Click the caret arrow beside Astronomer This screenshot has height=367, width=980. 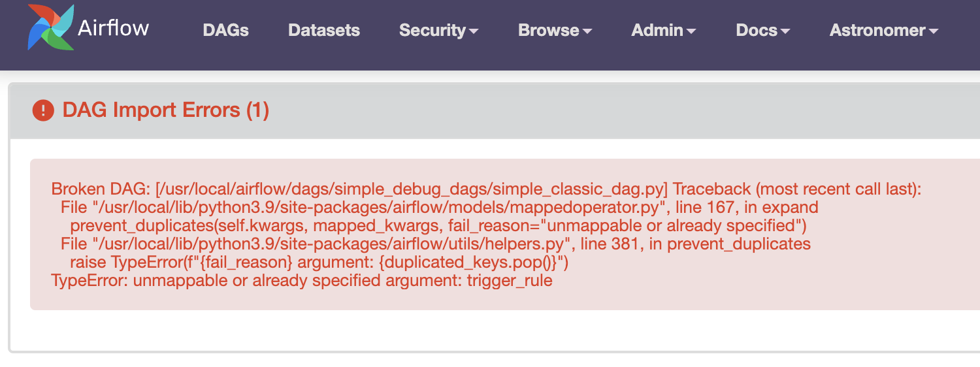tap(934, 31)
